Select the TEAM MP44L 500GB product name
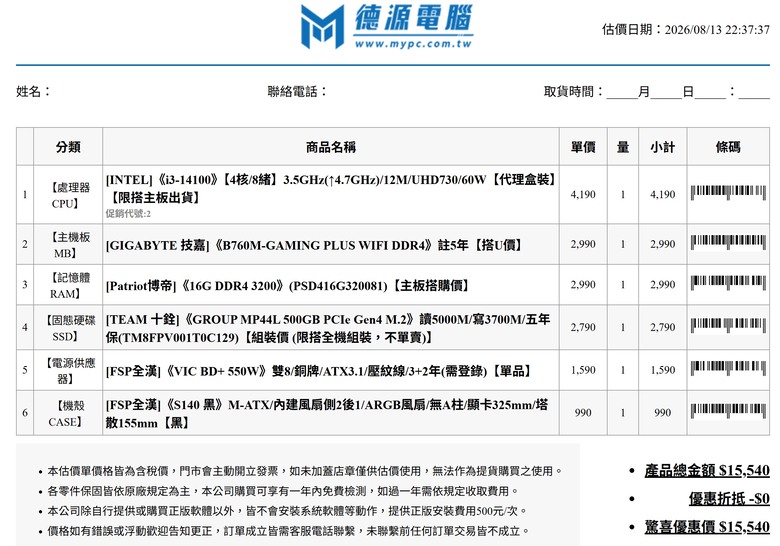The width and height of the screenshot is (780, 546). pyautogui.click(x=328, y=328)
